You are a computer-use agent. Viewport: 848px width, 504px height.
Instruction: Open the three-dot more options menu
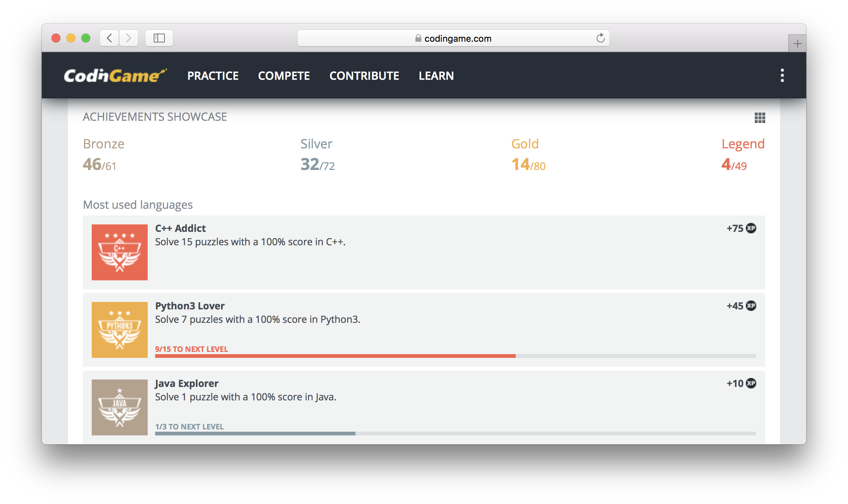click(782, 75)
